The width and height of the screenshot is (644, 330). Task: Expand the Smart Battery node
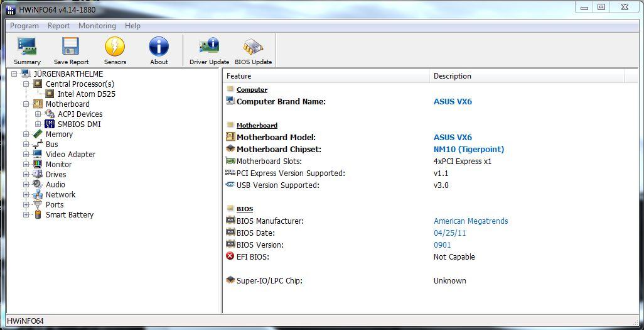tap(26, 214)
